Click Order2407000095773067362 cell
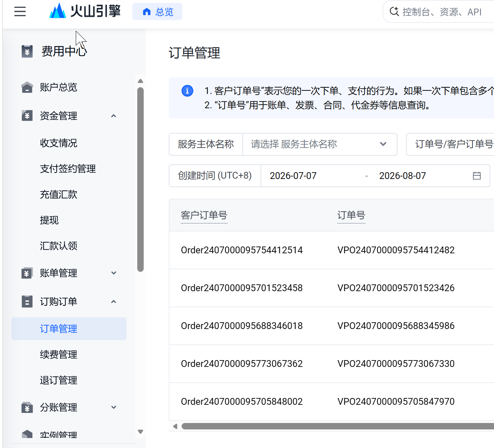The image size is (494, 448). click(242, 364)
